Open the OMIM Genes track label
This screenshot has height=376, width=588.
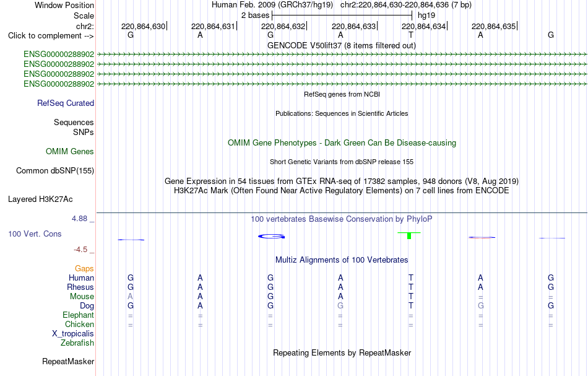(70, 152)
